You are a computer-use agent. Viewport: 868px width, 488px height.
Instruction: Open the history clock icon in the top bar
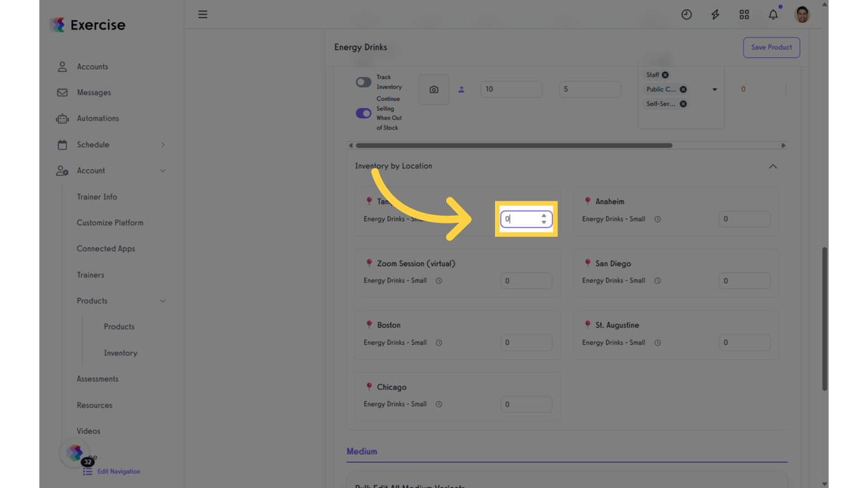click(686, 14)
